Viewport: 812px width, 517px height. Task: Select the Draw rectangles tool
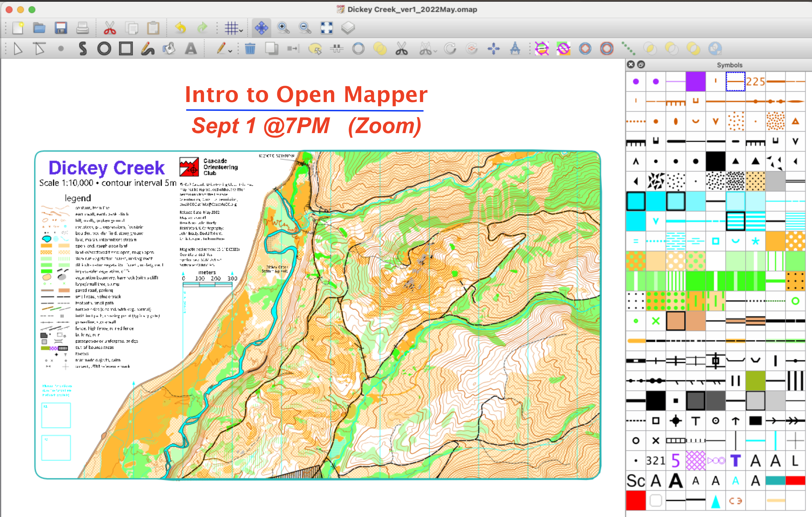tap(126, 49)
